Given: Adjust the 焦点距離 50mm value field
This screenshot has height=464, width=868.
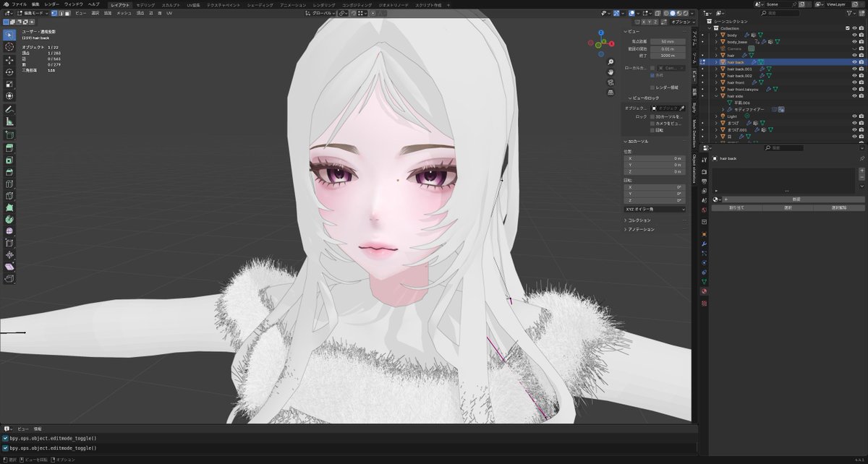Looking at the screenshot, I should 668,42.
